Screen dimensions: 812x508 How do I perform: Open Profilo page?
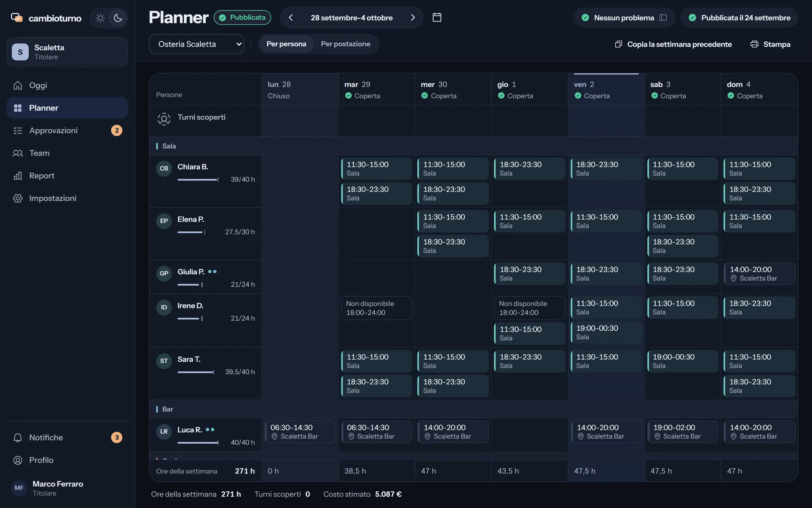tap(67, 460)
